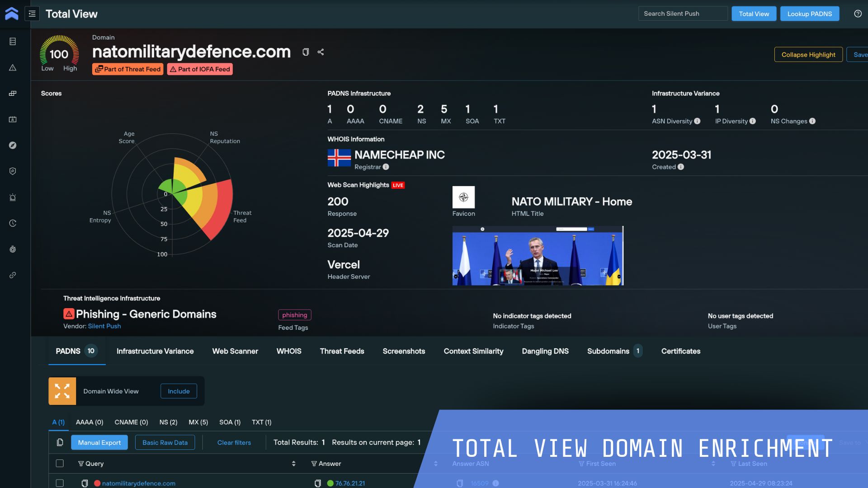Screen dimensions: 868x488
Task: Click the Part of IOFA Feed badge
Action: pos(200,69)
